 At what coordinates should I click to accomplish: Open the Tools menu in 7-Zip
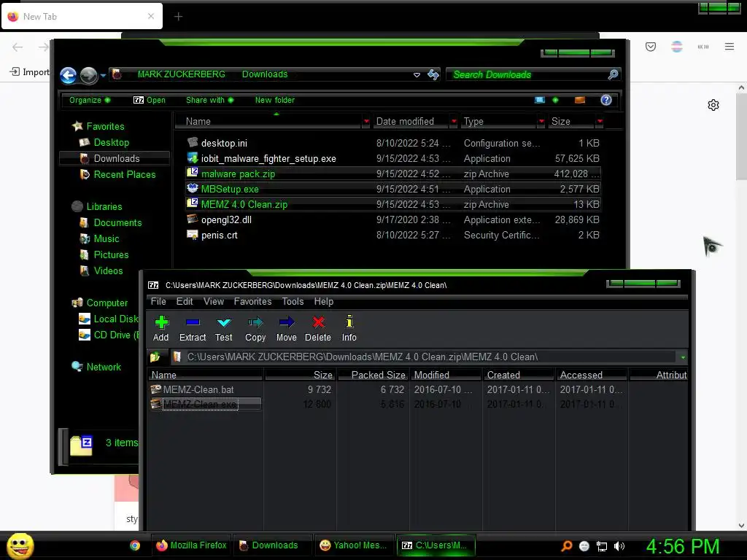pyautogui.click(x=293, y=301)
